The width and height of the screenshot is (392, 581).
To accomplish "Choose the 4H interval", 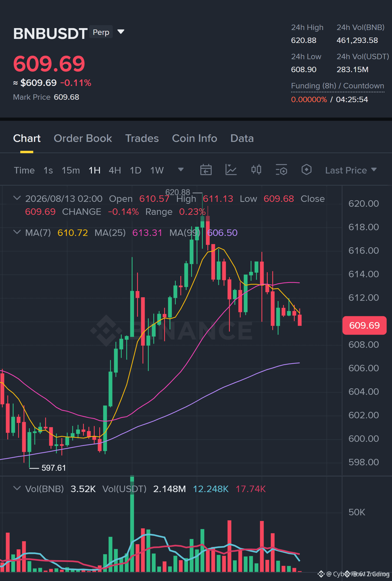I will coord(115,170).
